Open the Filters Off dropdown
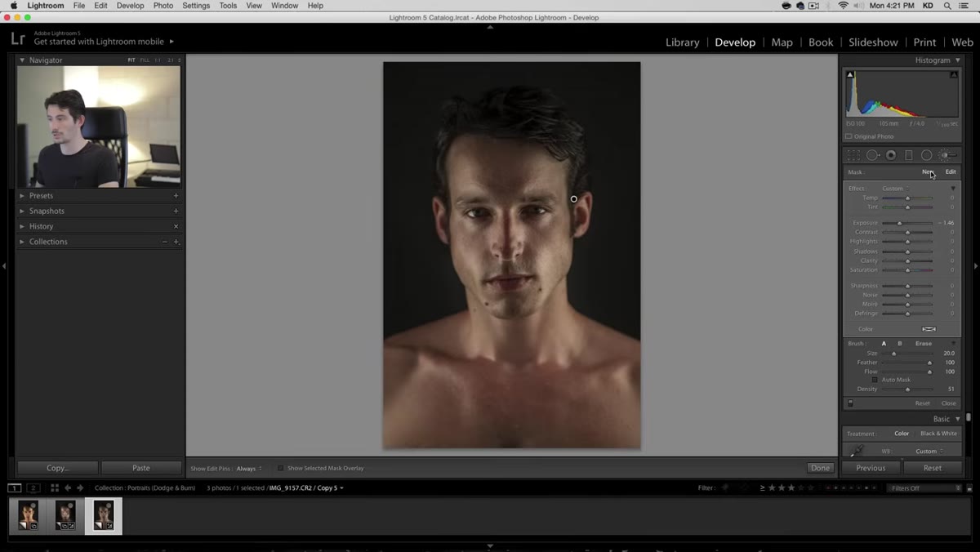 tap(924, 488)
